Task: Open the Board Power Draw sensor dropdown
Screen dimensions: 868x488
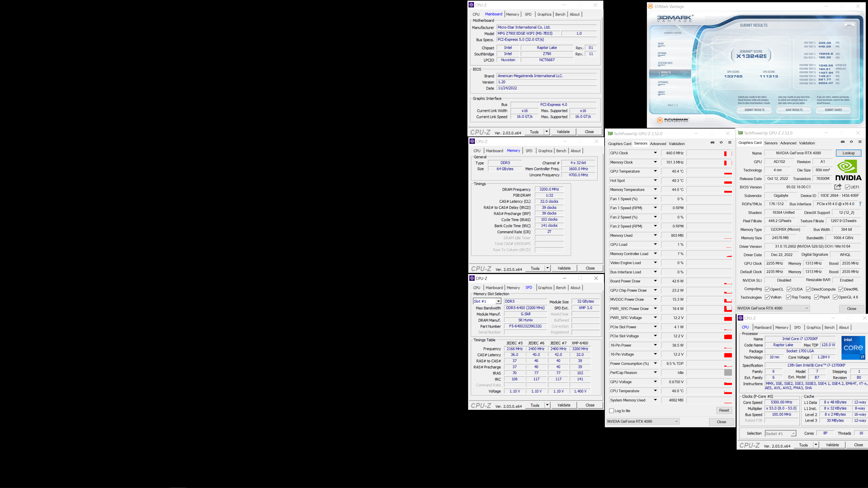Action: [655, 281]
